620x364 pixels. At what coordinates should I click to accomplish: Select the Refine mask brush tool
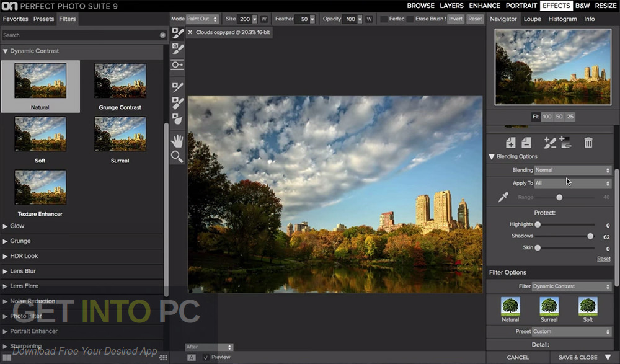coord(177,87)
